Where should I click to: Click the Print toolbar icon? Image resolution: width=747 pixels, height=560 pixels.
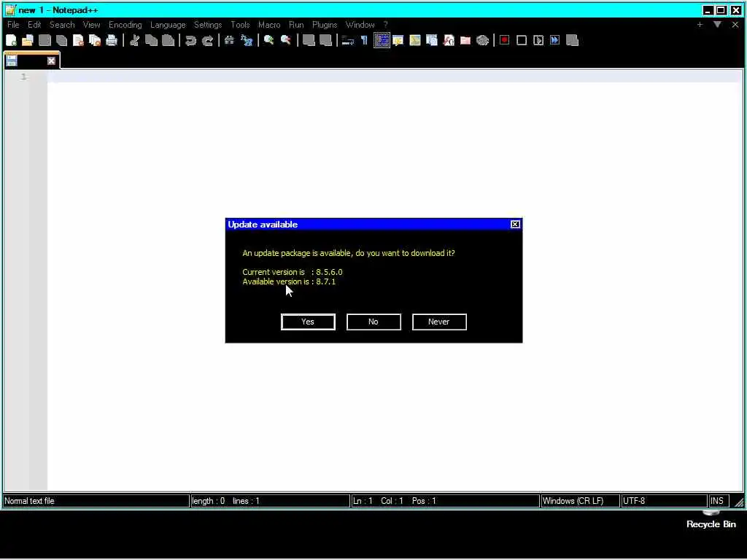coord(112,41)
